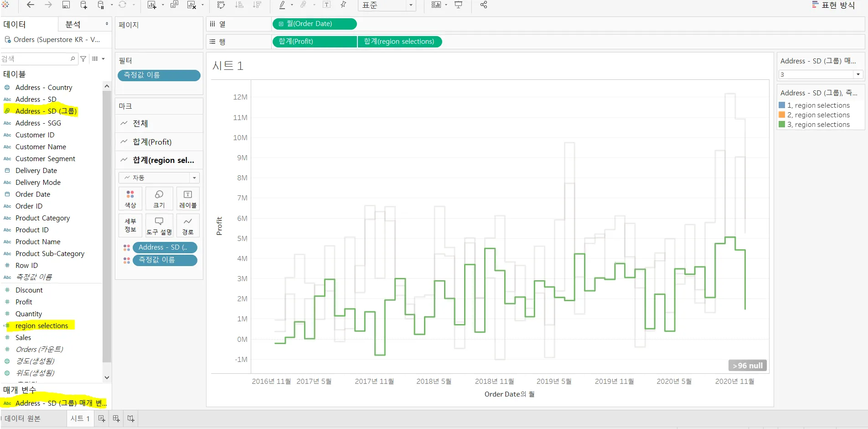Open the sheet tab at the bottom
The image size is (868, 429).
[80, 419]
